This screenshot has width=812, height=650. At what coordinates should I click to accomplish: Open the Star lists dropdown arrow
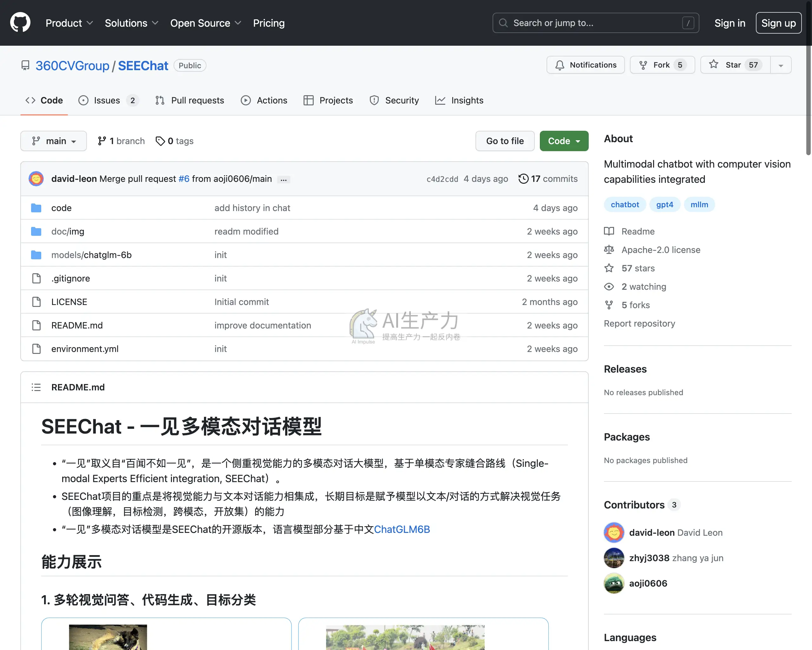point(781,65)
